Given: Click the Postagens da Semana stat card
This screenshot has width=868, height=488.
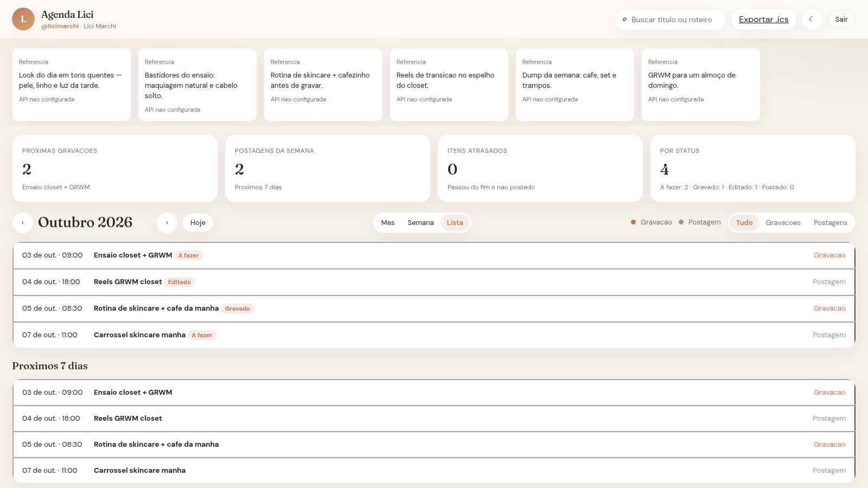Looking at the screenshot, I should pos(328,169).
